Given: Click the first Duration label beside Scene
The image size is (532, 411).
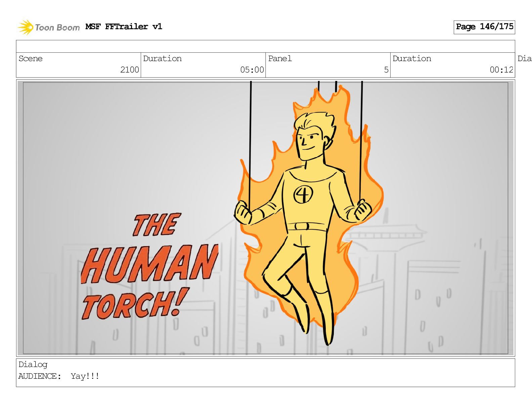Looking at the screenshot, I should pos(162,58).
